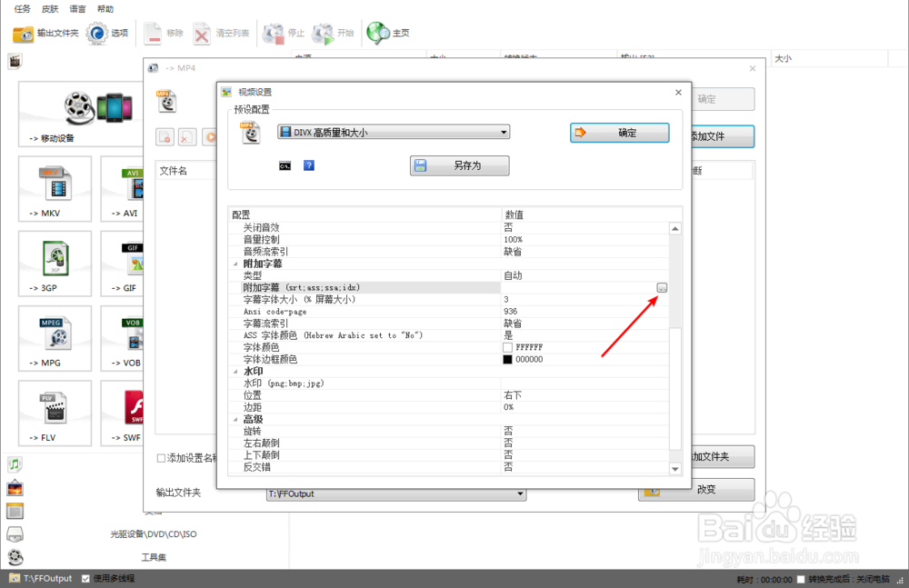This screenshot has width=909, height=588.
Task: Open the 光驱设备 drive icon
Action: (15, 534)
